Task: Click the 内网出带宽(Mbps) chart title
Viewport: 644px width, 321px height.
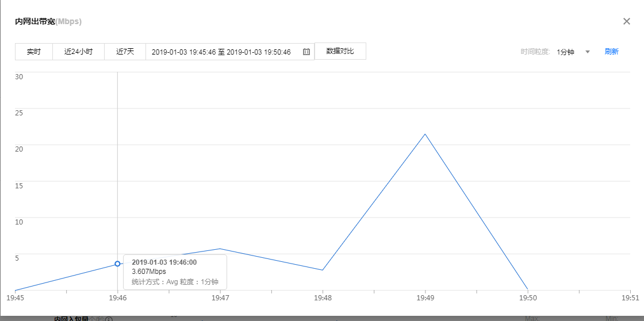Action: [48, 22]
